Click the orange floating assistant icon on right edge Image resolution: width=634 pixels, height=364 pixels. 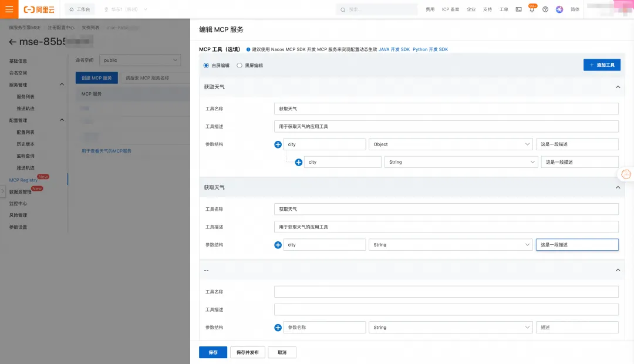tap(626, 174)
